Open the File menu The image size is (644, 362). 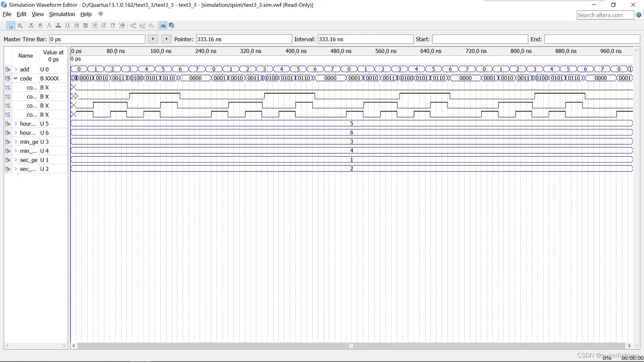click(x=7, y=14)
